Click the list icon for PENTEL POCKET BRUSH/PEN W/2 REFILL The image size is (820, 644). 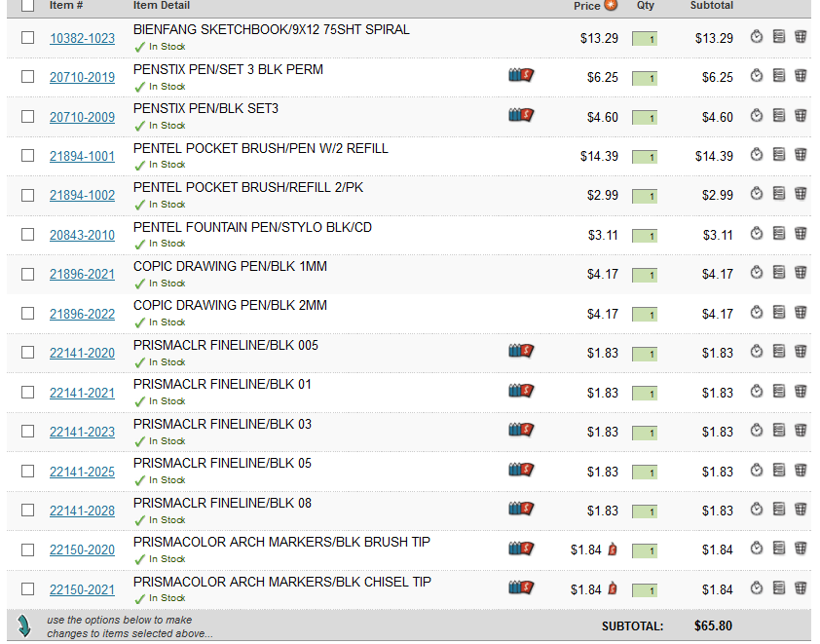[x=779, y=155]
